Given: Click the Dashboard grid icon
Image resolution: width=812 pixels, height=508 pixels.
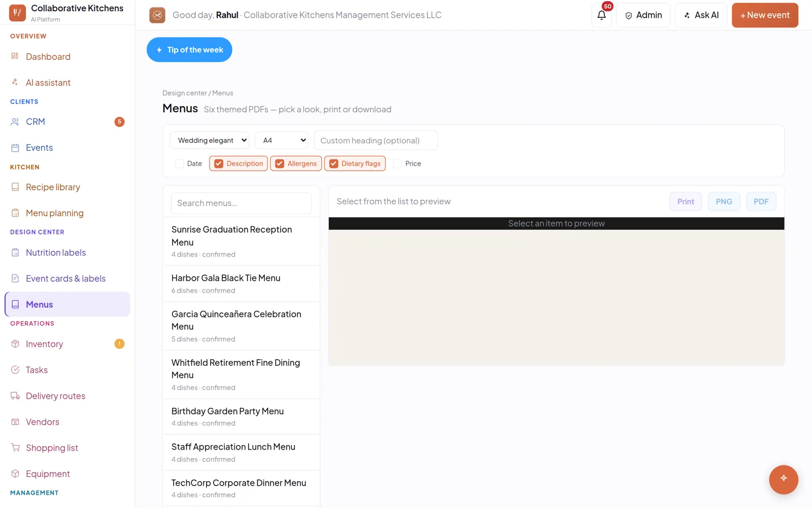Looking at the screenshot, I should click(15, 56).
